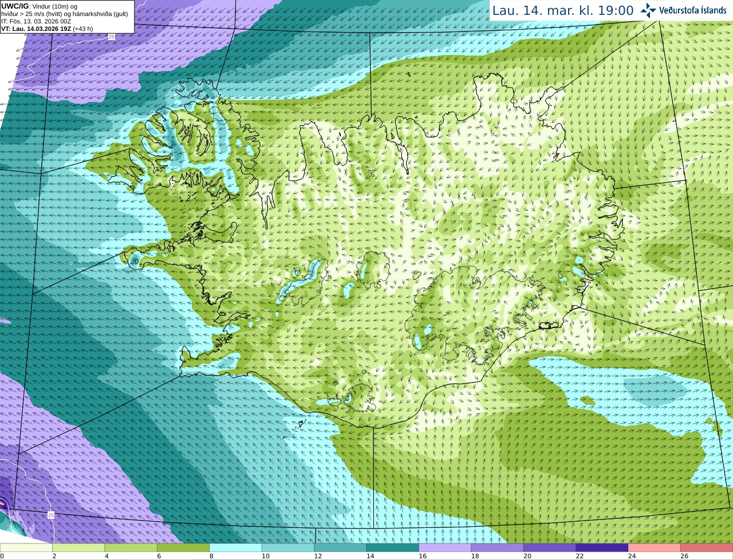
Task: Pick the 8–10 m/s pale cyan legend swatch
Action: tap(236, 547)
